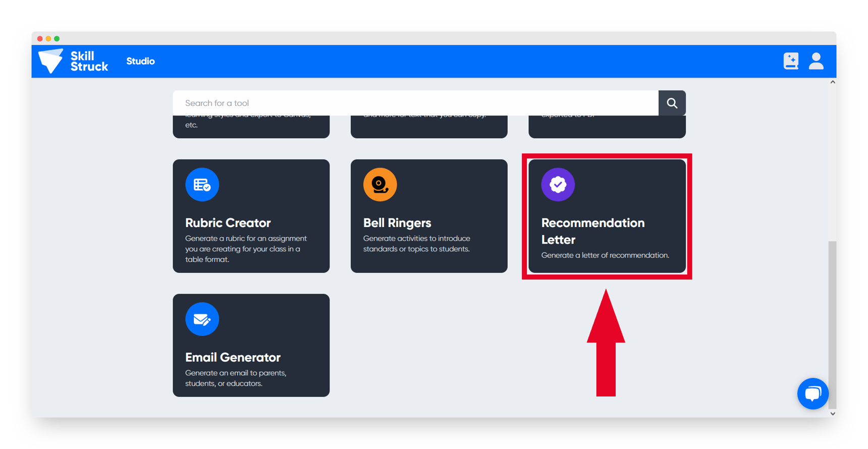868x449 pixels.
Task: Select the Bell Ringers title
Action: pos(397,222)
